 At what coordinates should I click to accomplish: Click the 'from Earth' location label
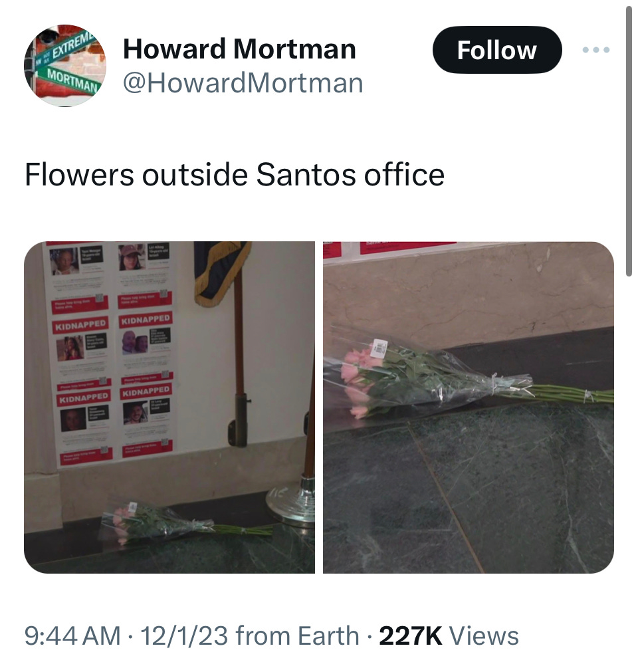coord(297,635)
